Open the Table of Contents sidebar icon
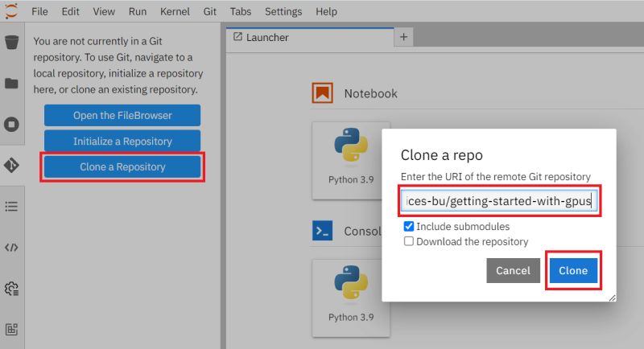 [11, 207]
